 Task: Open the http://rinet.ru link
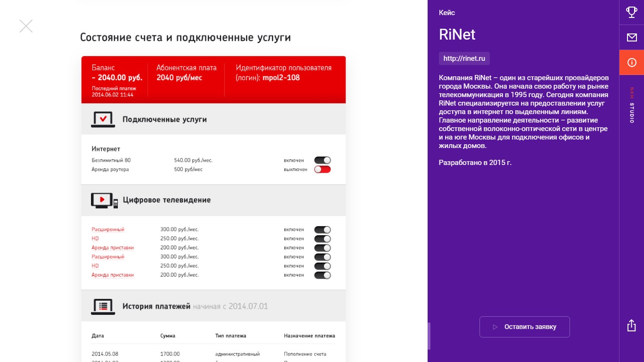(464, 58)
